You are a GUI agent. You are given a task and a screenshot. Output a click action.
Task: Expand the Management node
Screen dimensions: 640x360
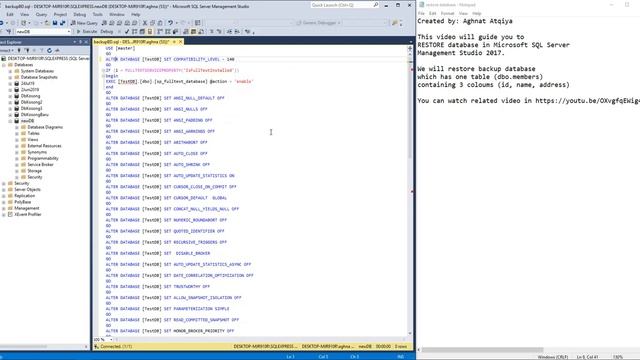(x=4, y=208)
